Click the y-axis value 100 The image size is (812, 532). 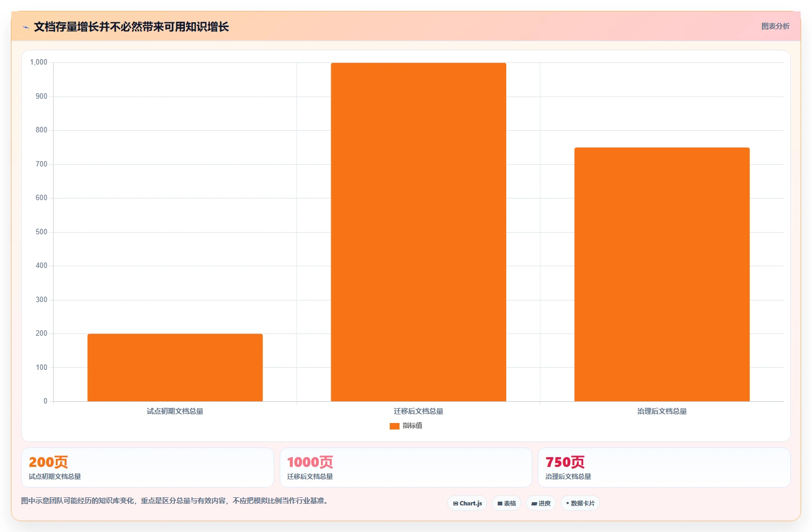click(x=41, y=368)
